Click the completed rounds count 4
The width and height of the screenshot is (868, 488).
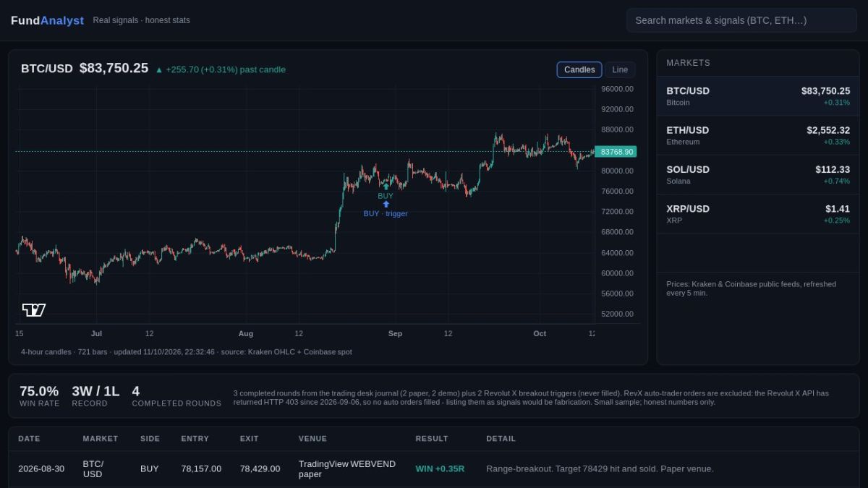coord(136,391)
